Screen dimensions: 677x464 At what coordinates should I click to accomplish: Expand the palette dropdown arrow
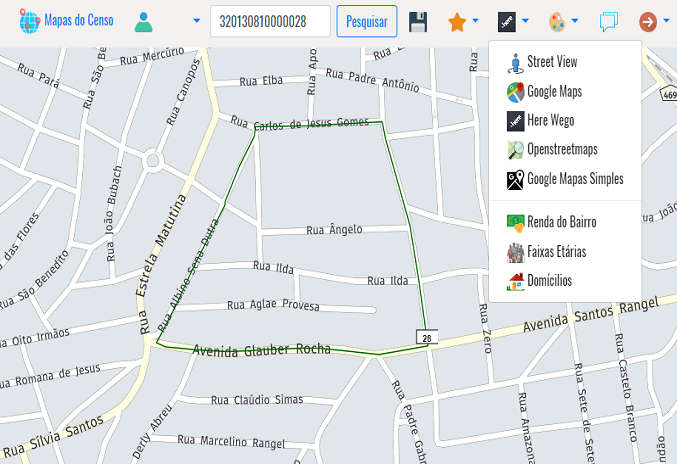tap(576, 21)
